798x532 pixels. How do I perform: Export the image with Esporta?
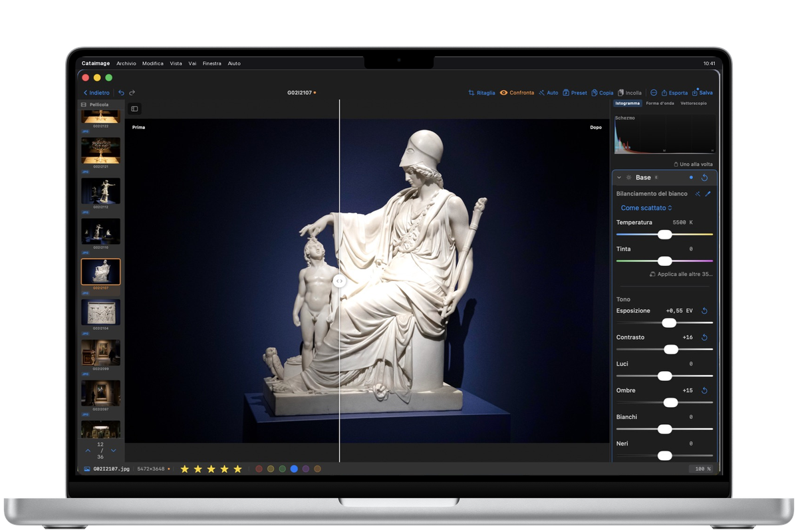(x=674, y=92)
